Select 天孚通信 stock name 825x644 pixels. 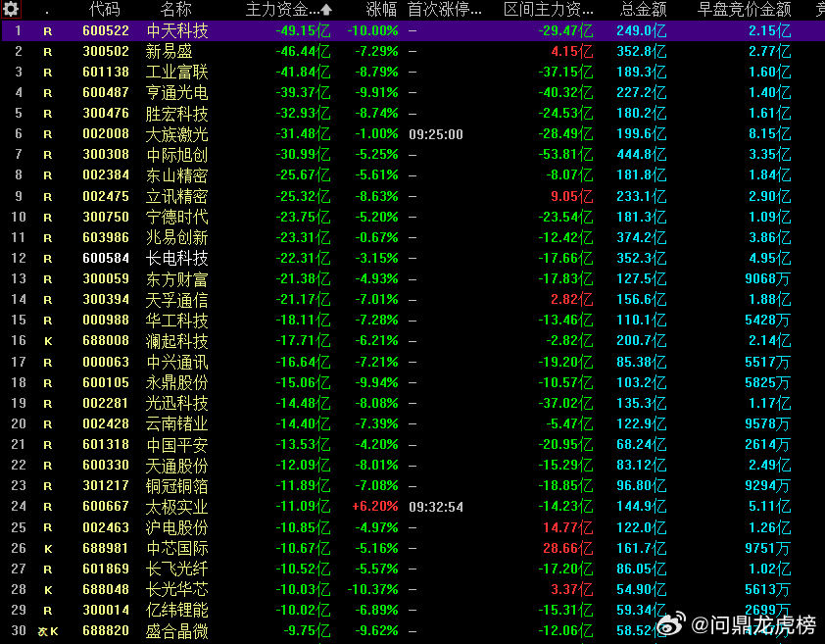point(176,300)
